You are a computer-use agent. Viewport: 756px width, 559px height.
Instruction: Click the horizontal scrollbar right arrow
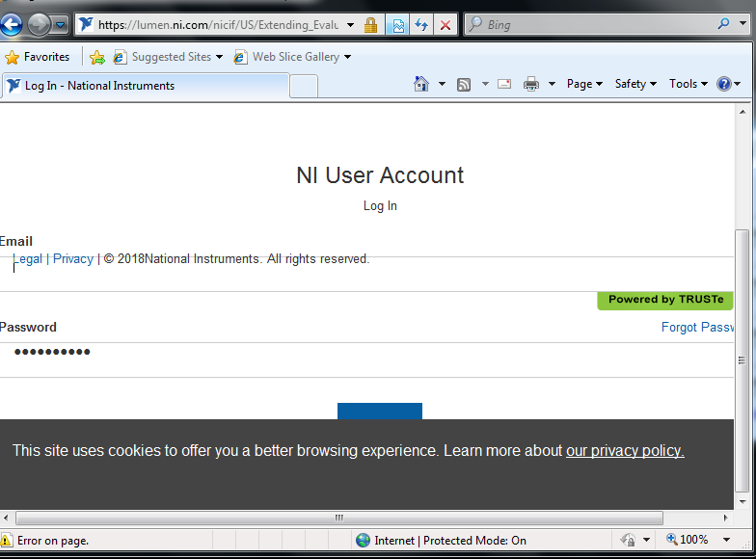(x=725, y=519)
